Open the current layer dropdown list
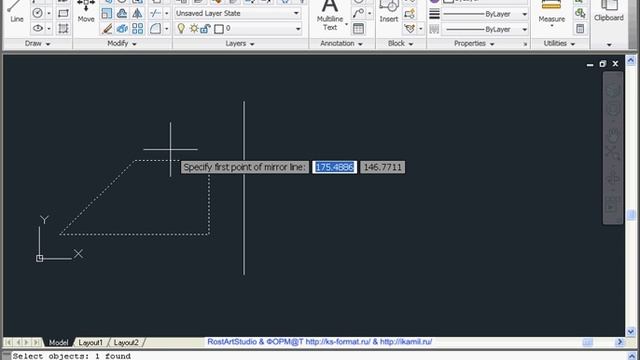This screenshot has height=360, width=640. [x=298, y=29]
